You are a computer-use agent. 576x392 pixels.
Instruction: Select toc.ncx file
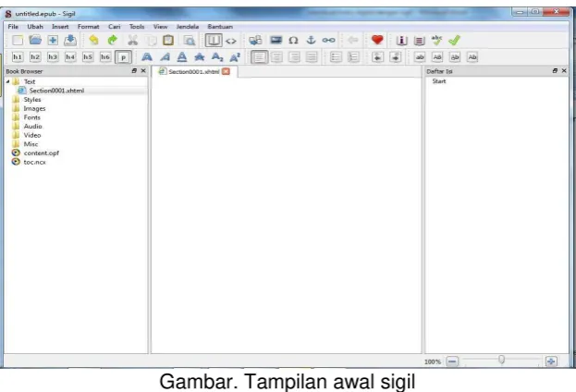pos(34,162)
